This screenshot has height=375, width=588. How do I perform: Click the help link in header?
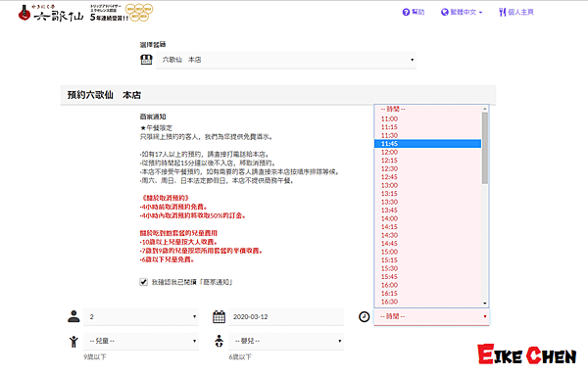(x=414, y=13)
